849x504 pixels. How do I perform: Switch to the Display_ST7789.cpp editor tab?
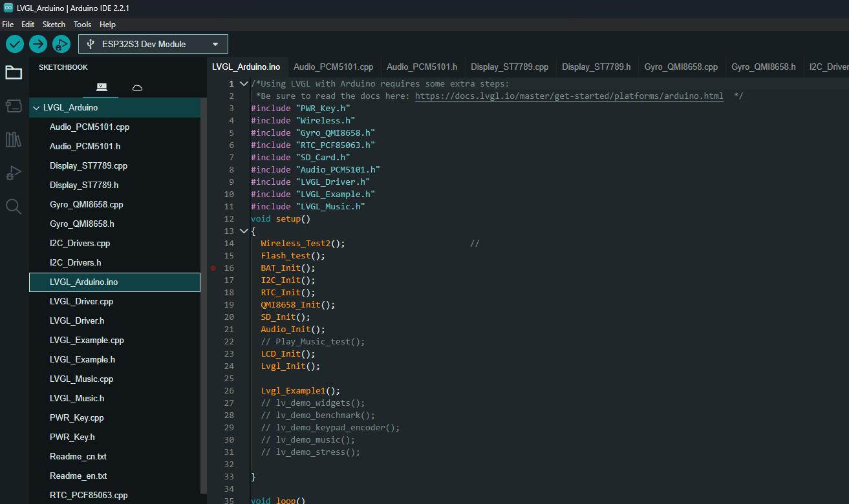pyautogui.click(x=510, y=67)
